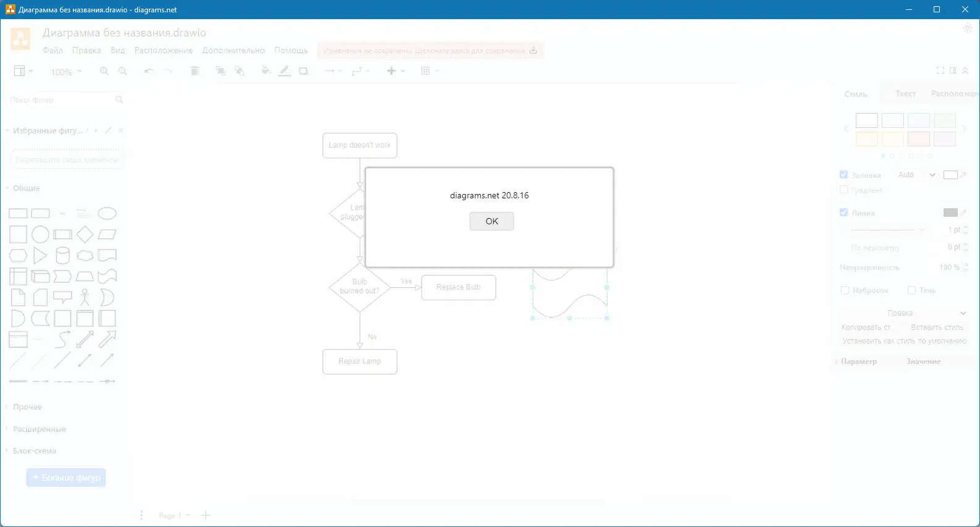Pick the first white style preset swatch
Viewport: 980px width, 527px height.
(867, 120)
